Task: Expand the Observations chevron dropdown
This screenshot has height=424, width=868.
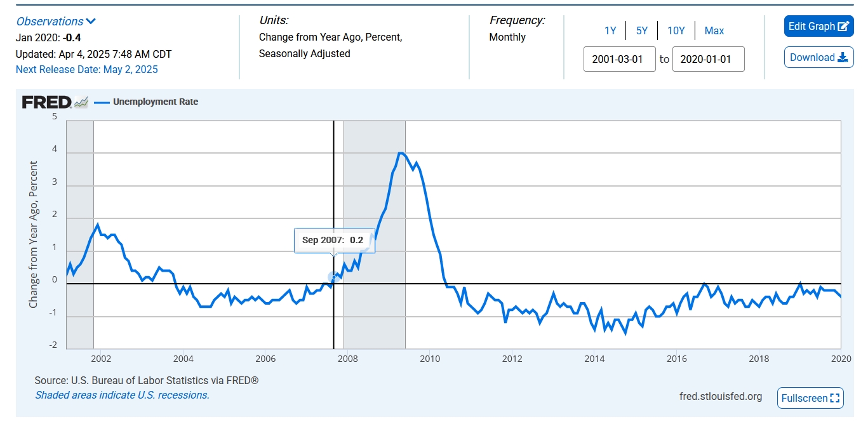Action: point(91,22)
